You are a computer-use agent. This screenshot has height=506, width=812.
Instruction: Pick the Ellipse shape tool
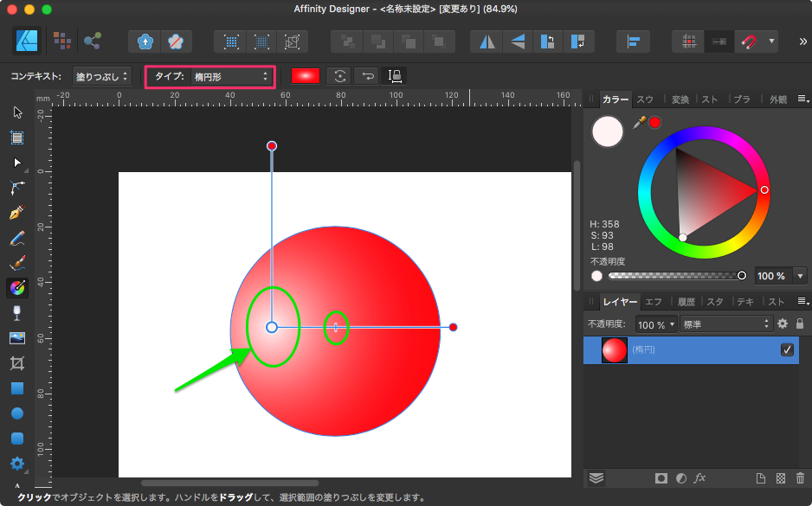[x=16, y=413]
